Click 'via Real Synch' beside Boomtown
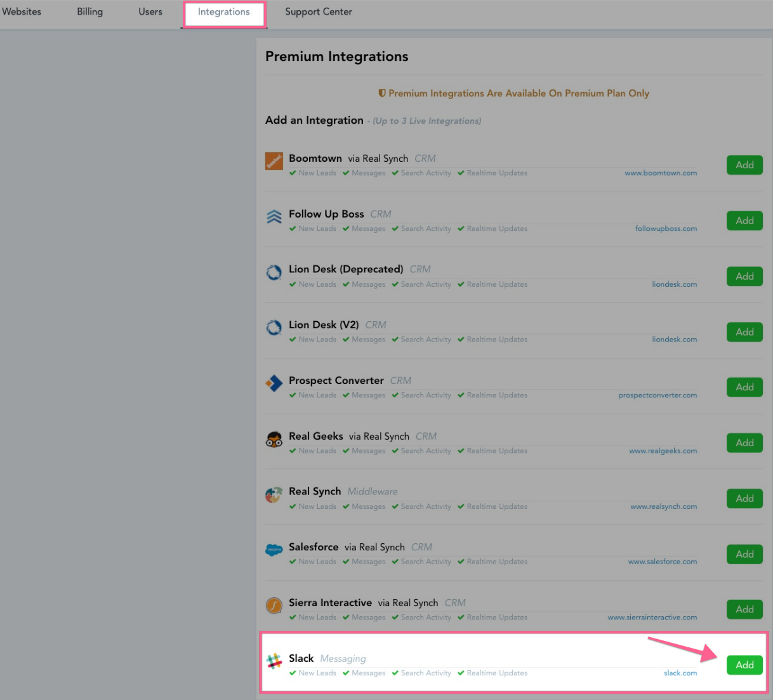This screenshot has width=773, height=700. [x=378, y=159]
